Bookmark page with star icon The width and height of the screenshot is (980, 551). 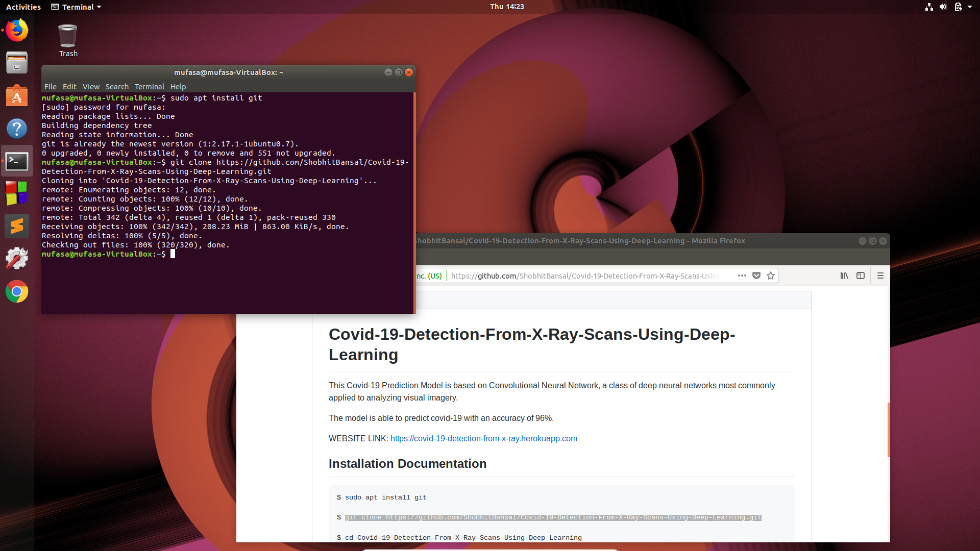pyautogui.click(x=771, y=275)
